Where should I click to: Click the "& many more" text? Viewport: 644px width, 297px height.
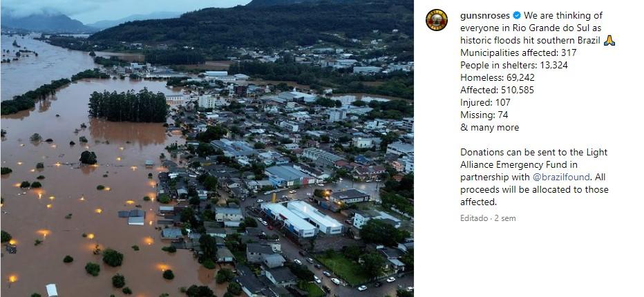[x=490, y=127]
